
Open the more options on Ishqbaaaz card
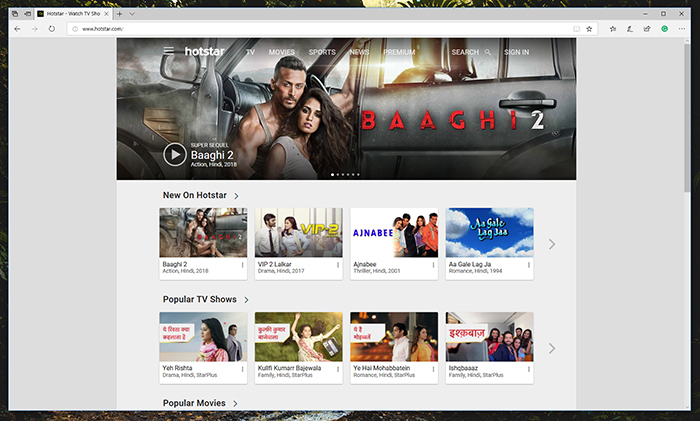[529, 369]
